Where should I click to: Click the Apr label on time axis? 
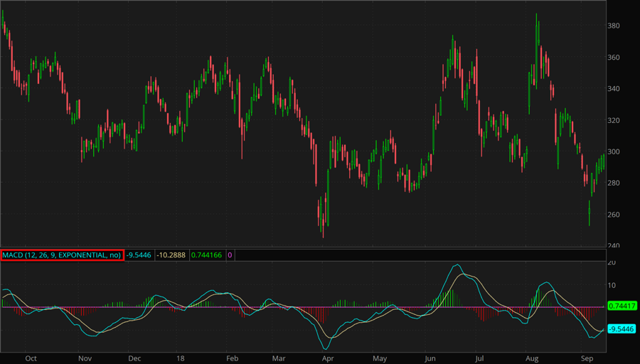click(327, 359)
